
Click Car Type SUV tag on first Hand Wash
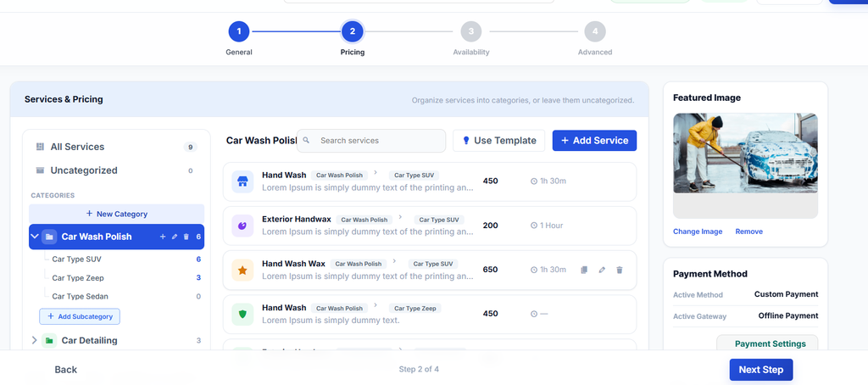point(414,175)
